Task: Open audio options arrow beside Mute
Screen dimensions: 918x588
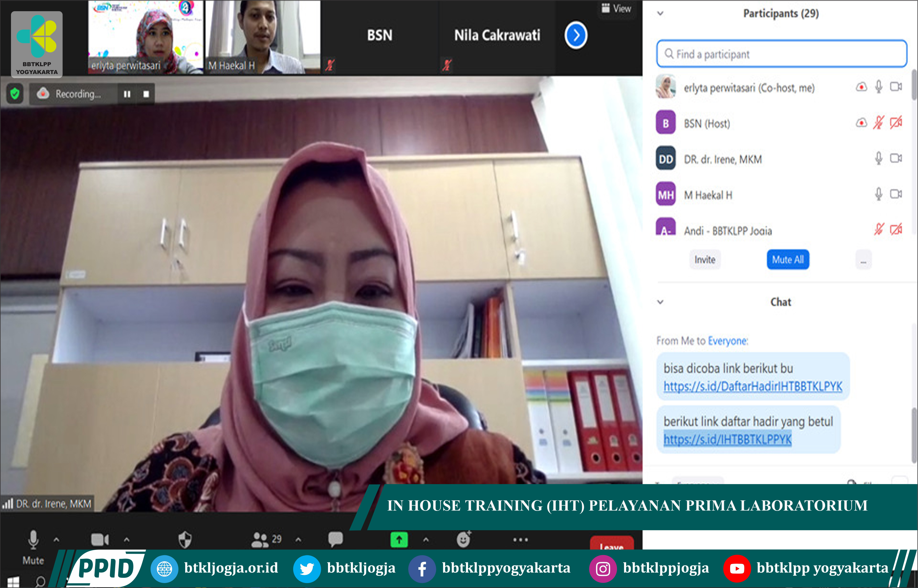Action: (x=56, y=540)
